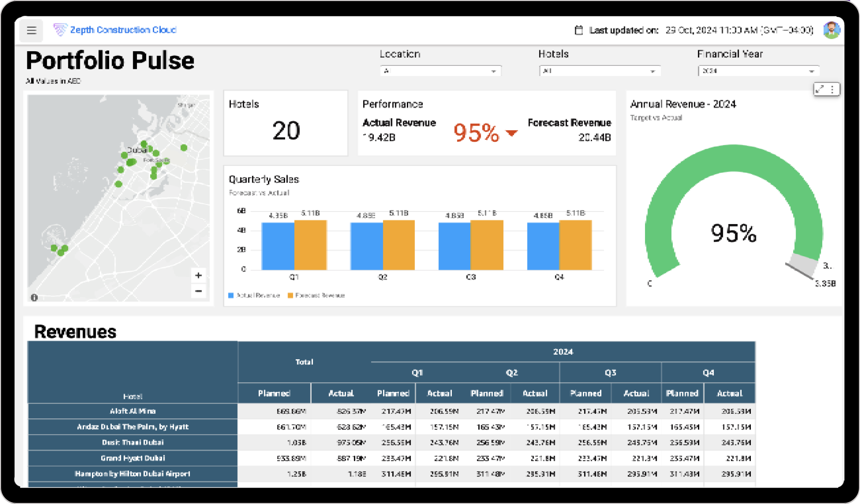The height and width of the screenshot is (504, 860).
Task: Zoom in on the Dubai map
Action: (x=198, y=275)
